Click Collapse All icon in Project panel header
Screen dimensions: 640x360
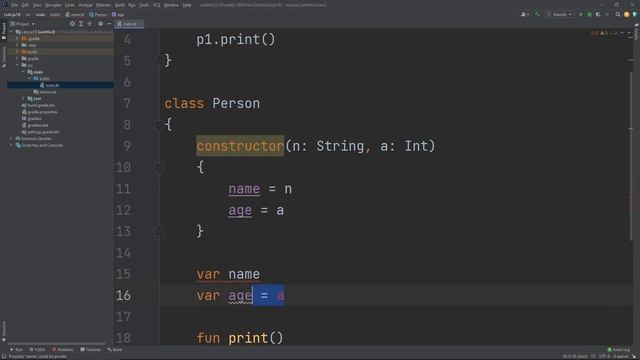(x=90, y=24)
